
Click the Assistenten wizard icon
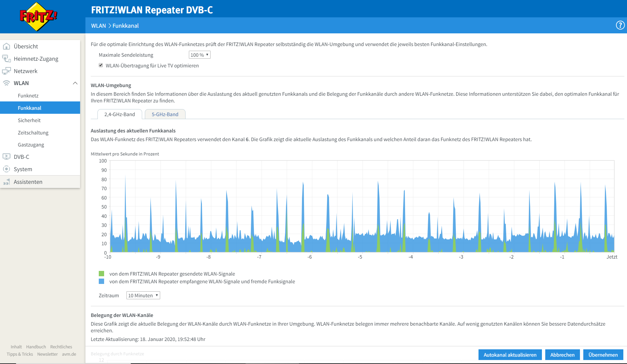click(x=6, y=181)
